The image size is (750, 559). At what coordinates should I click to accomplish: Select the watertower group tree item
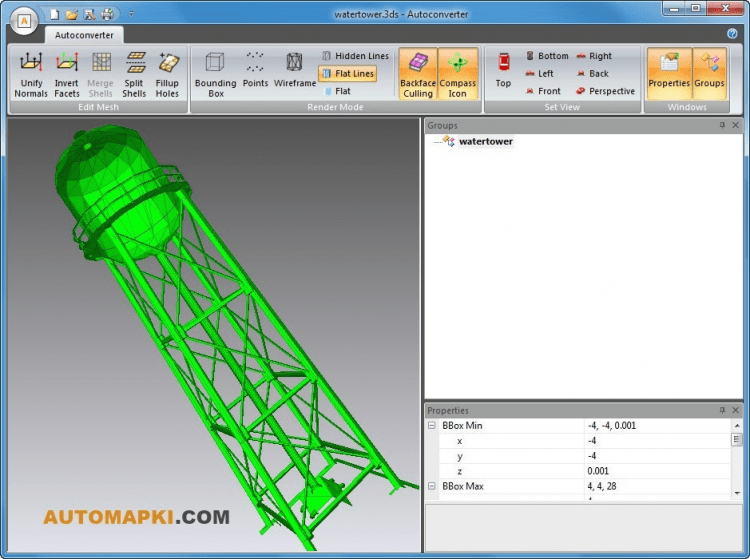click(485, 142)
